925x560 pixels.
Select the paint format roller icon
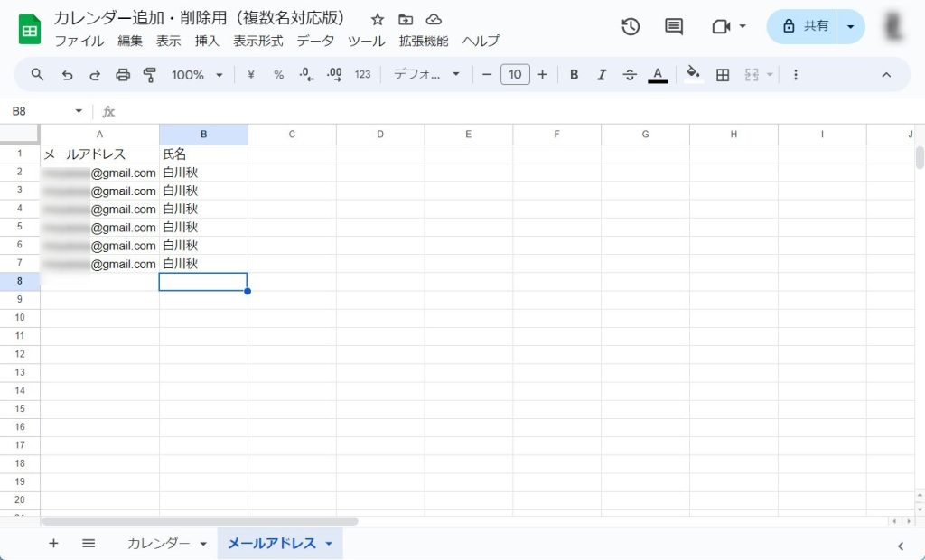150,75
